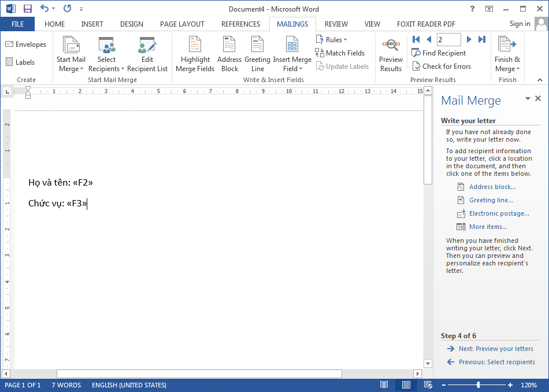Zoom out with minus button
Screen dimensions: 549x392
444,385
